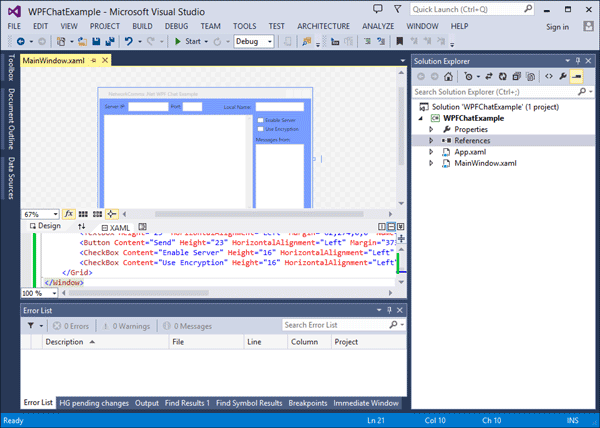Image resolution: width=600 pixels, height=428 pixels.
Task: Switch to the Output tab
Action: coord(147,403)
